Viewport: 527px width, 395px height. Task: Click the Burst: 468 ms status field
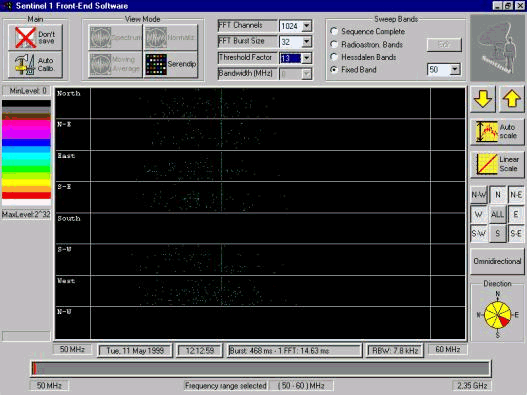pos(294,351)
